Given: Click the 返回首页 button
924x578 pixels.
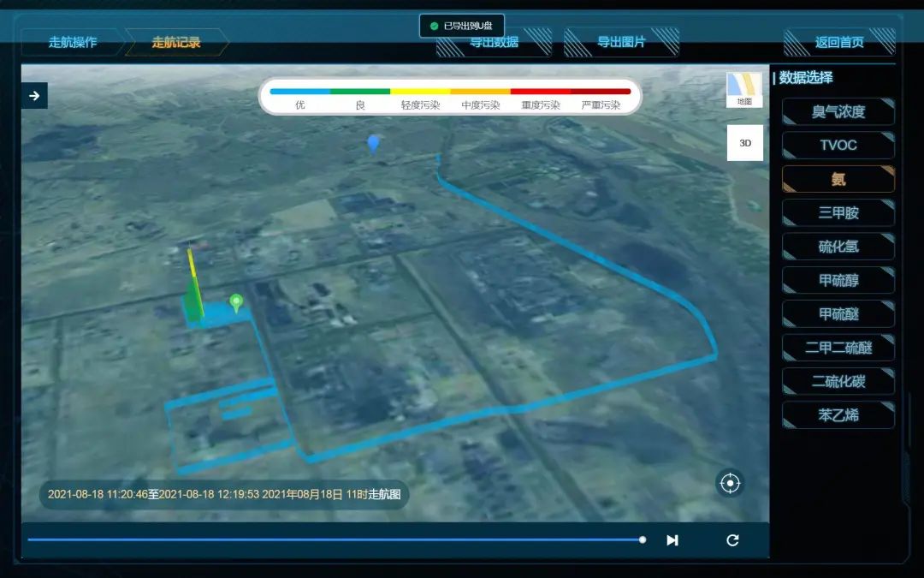Looking at the screenshot, I should (839, 42).
